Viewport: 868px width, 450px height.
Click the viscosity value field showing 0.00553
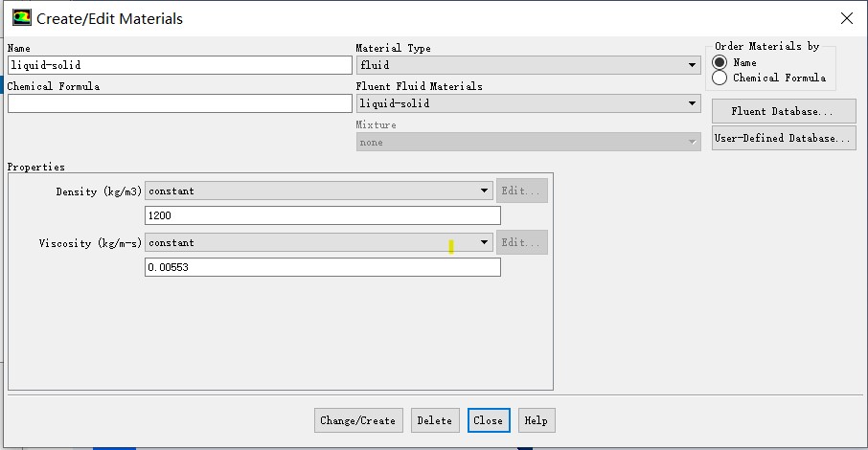point(322,268)
